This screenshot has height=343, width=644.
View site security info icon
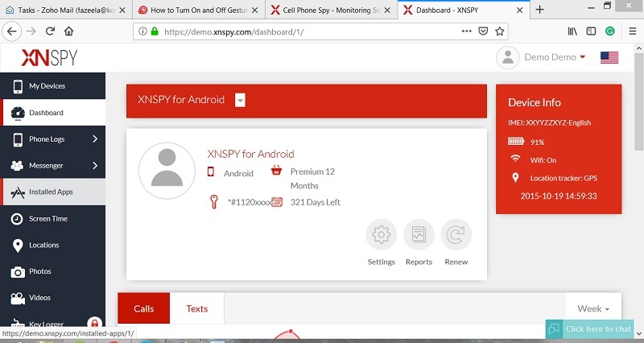coord(142,31)
